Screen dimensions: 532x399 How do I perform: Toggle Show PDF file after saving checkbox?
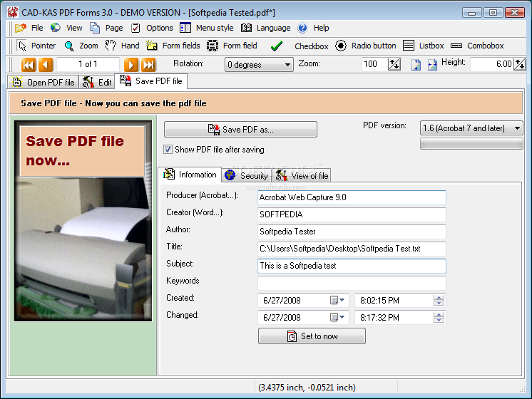click(x=168, y=150)
